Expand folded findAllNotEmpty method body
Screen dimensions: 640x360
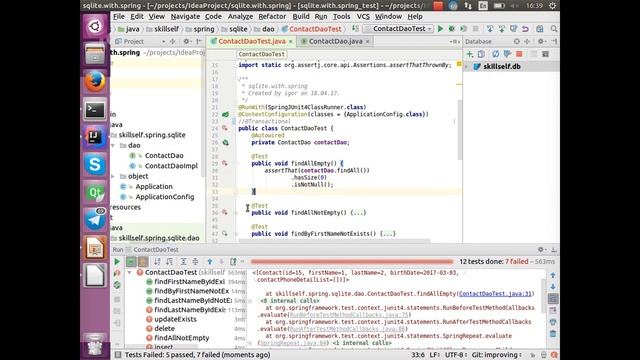358,213
